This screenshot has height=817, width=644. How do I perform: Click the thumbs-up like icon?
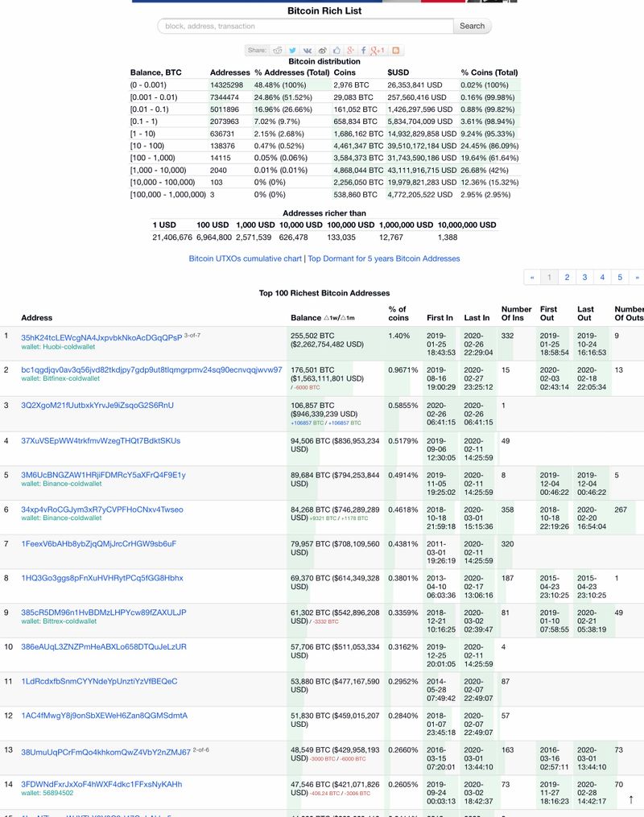click(x=336, y=50)
